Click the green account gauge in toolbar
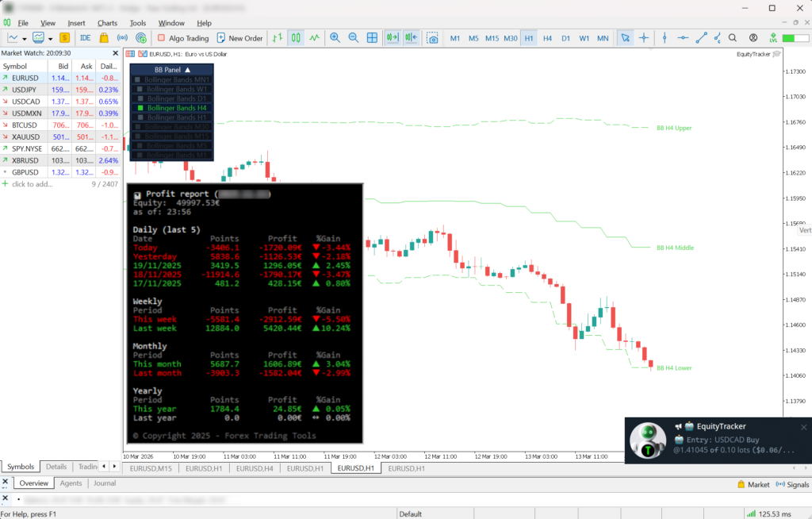The width and height of the screenshot is (812, 519). pyautogui.click(x=795, y=37)
